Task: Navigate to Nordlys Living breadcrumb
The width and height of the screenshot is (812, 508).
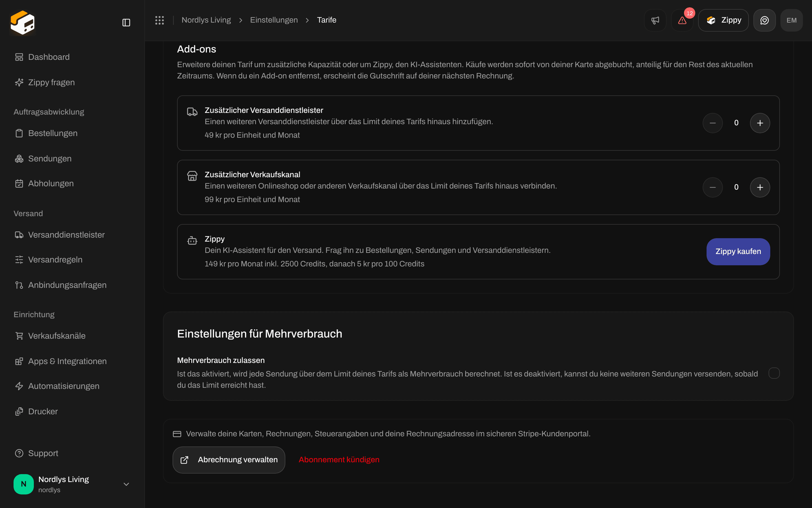Action: click(206, 20)
